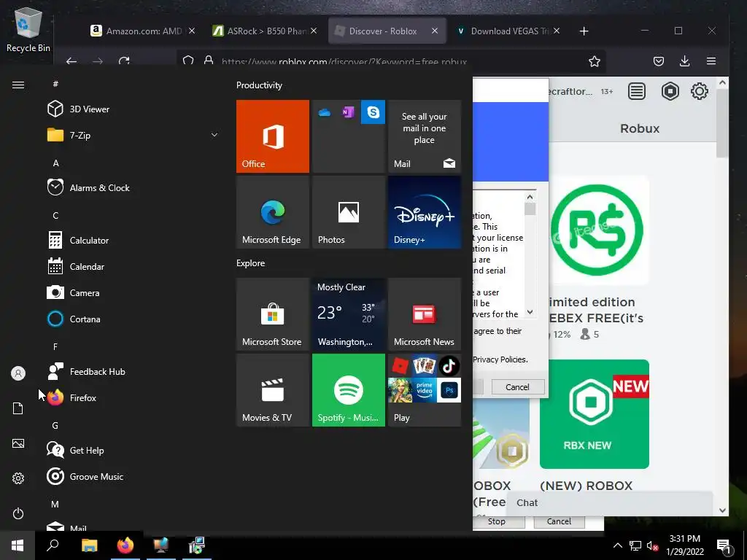Viewport: 747px width, 560px height.
Task: Expand the Start menu hamburger
Action: (x=18, y=85)
